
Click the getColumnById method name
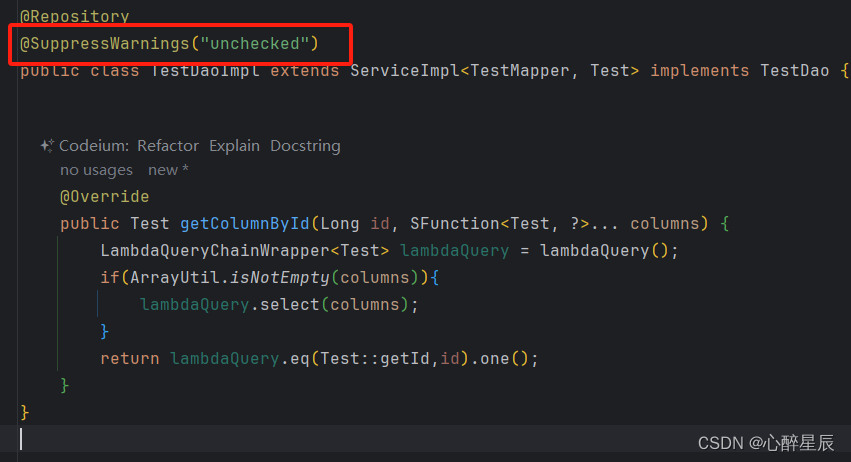(x=245, y=224)
